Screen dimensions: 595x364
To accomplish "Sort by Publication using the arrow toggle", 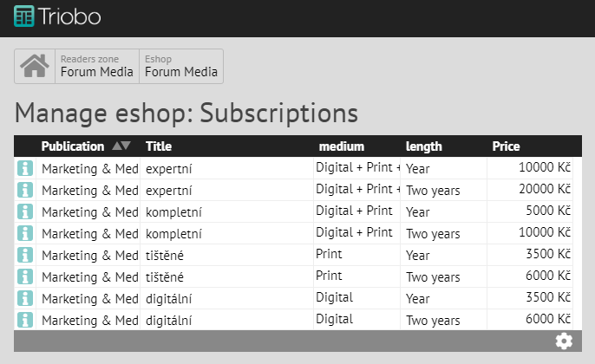I will point(121,146).
